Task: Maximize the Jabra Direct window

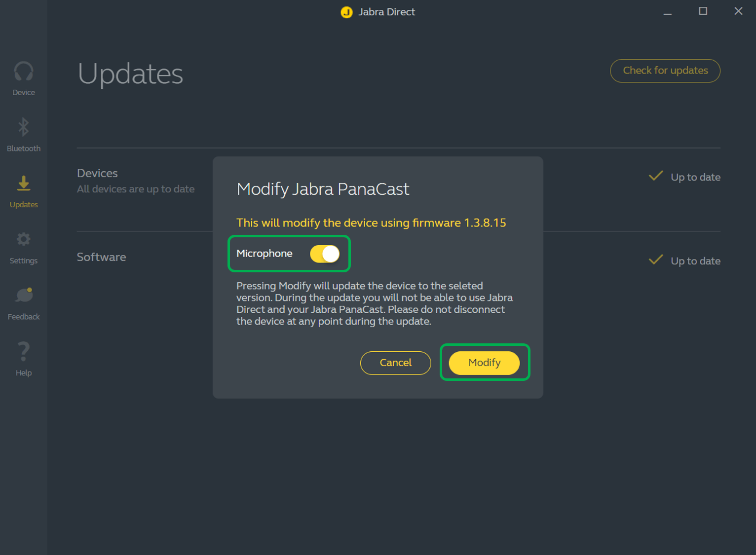Action: 703,11
